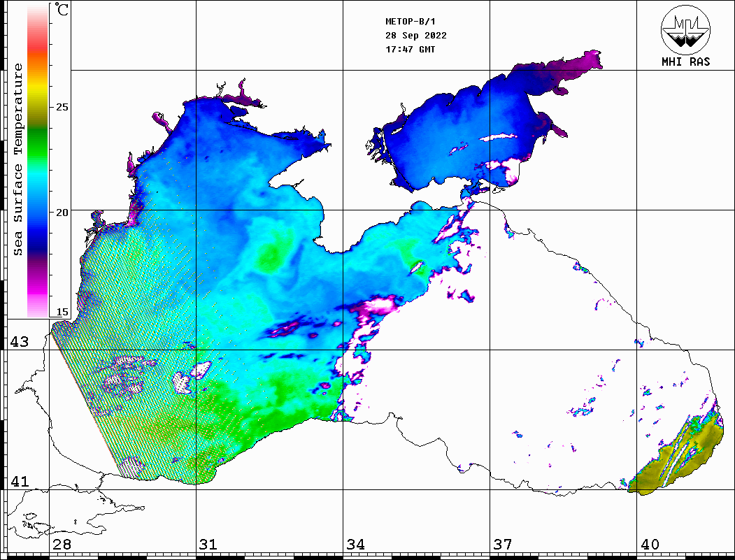Click the 'Sea Surface Temperature' vertical label
The width and height of the screenshot is (735, 560).
point(17,159)
